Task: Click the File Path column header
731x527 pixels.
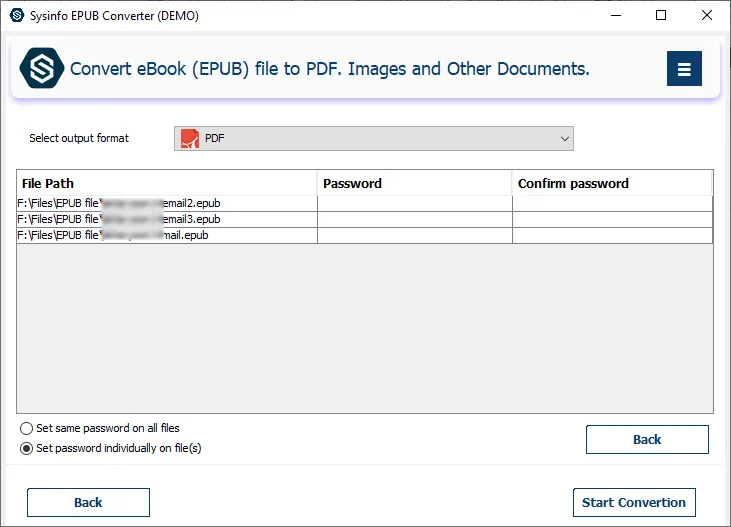Action: [x=166, y=183]
